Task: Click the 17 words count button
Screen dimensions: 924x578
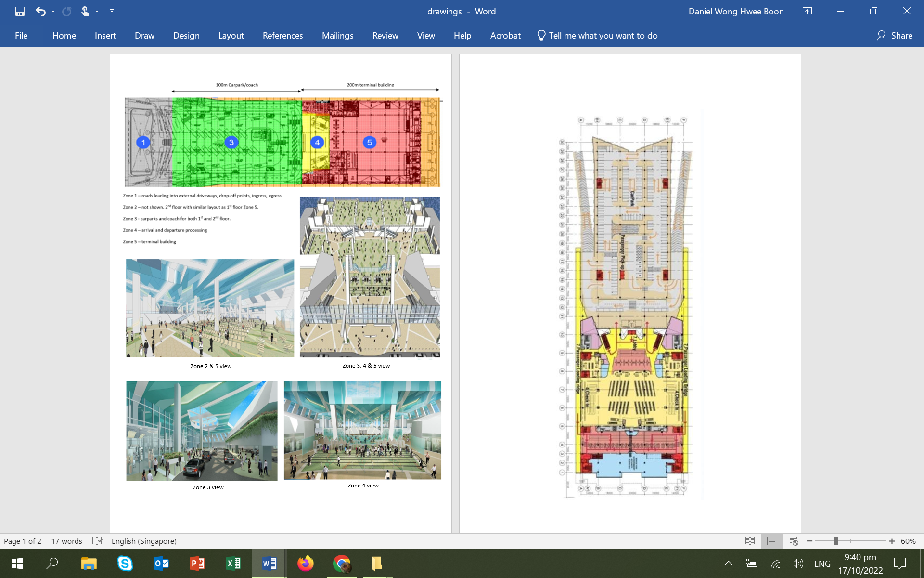Action: click(x=66, y=541)
